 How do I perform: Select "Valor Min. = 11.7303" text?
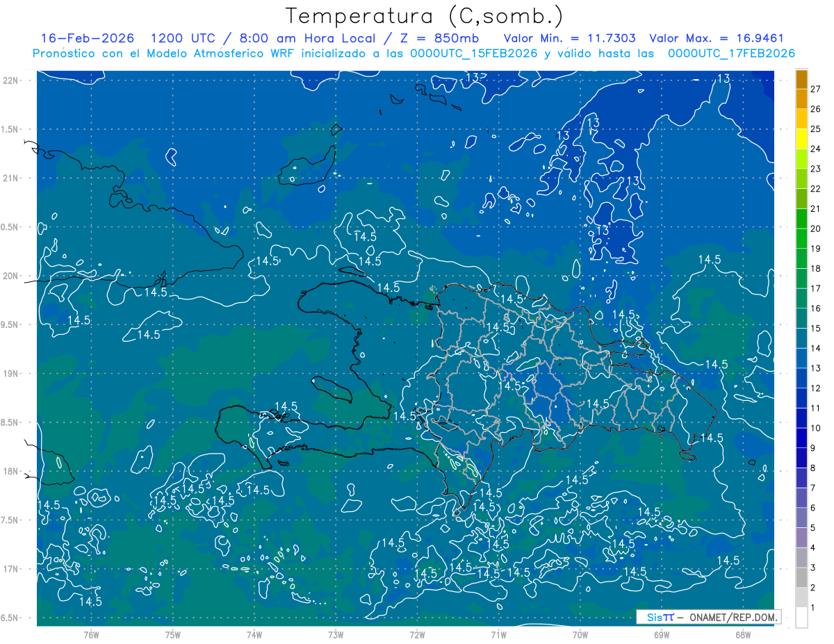coord(569,38)
